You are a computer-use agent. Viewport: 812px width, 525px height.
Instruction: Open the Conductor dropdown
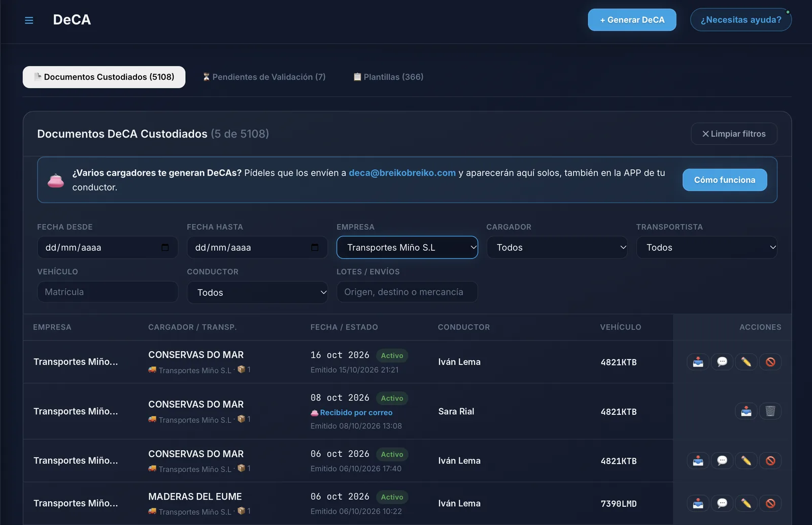click(x=257, y=292)
